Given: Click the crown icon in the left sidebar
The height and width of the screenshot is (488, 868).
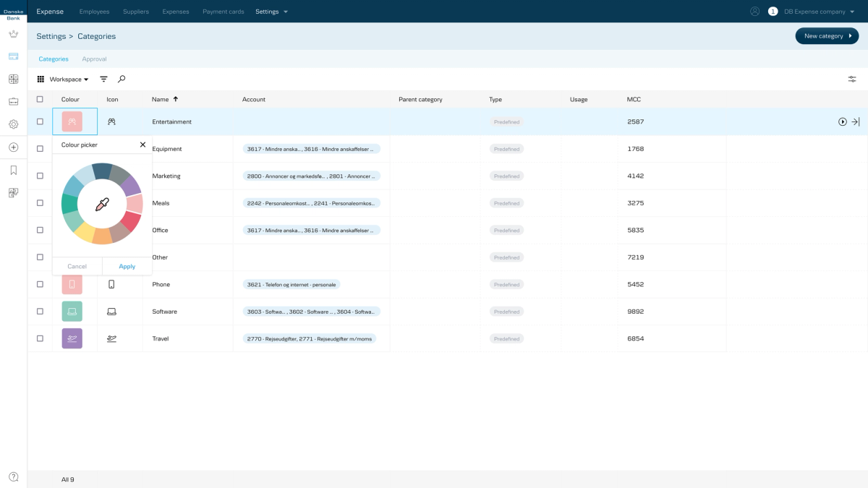Looking at the screenshot, I should (13, 34).
